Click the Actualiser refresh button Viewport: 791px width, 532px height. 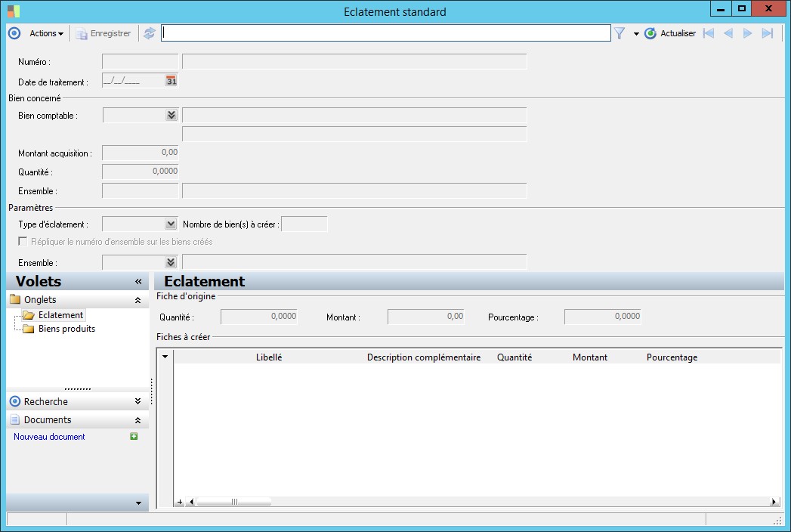click(670, 33)
